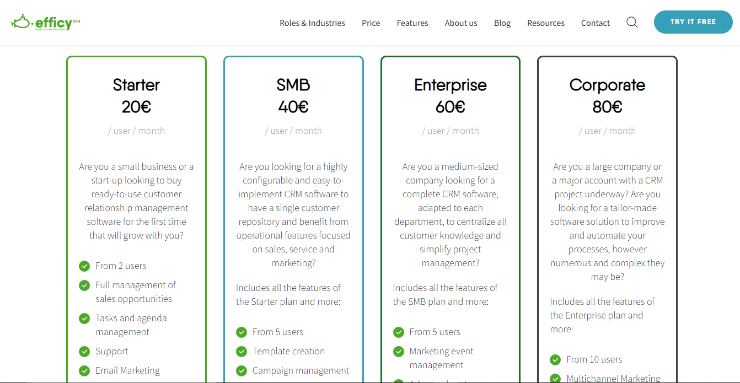The height and width of the screenshot is (383, 740).
Task: Click "Tasks and agenda management" text
Action: coord(131,325)
